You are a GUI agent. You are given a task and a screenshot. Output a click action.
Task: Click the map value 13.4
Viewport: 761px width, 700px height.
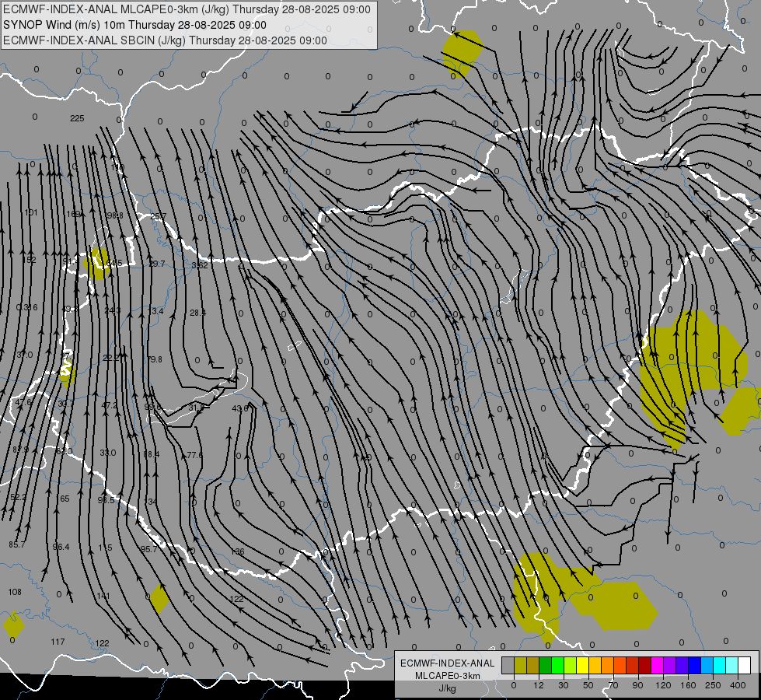[x=155, y=311]
